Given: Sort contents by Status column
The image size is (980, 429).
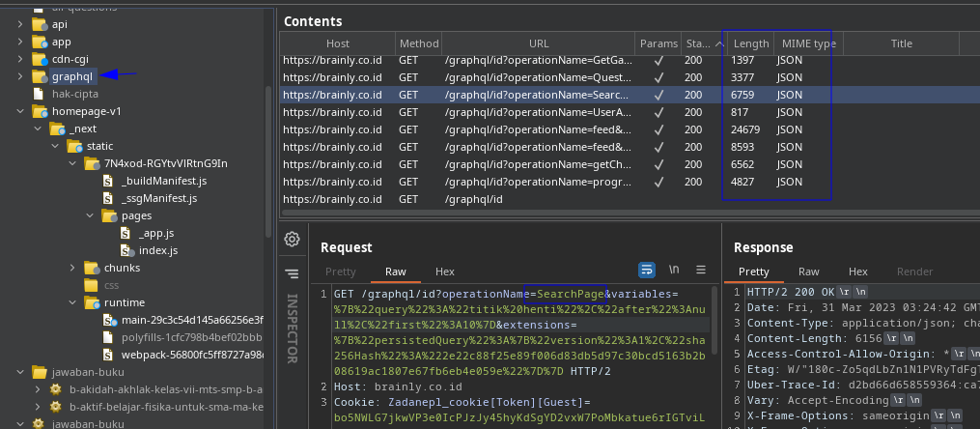Looking at the screenshot, I should pos(705,43).
